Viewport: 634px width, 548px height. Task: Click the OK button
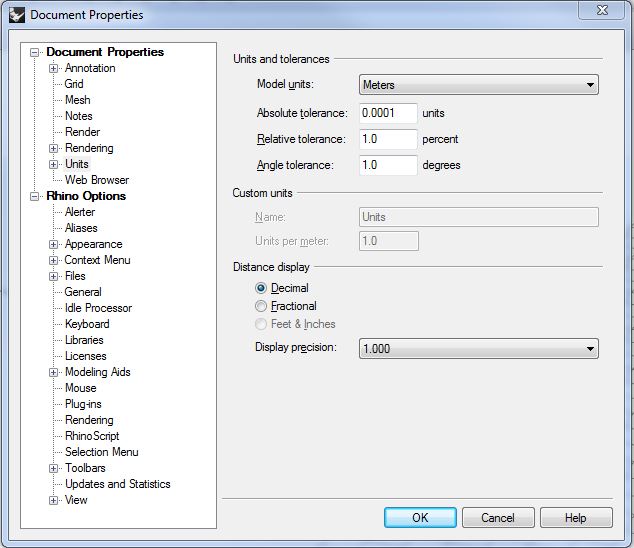click(x=420, y=518)
